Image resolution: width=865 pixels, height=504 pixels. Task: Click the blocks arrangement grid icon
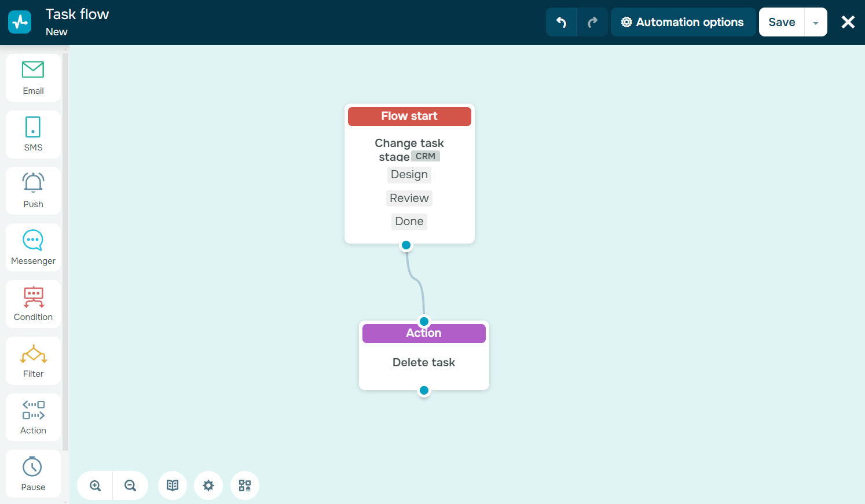point(245,485)
